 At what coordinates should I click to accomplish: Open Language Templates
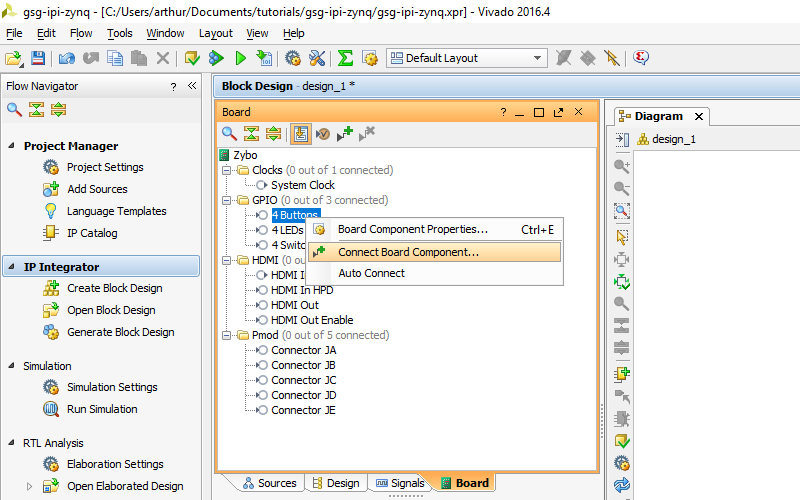(117, 211)
